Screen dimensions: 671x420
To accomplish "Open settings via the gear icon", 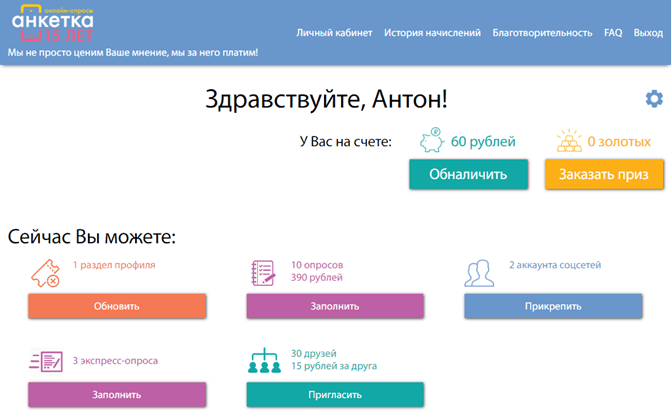I will (654, 99).
